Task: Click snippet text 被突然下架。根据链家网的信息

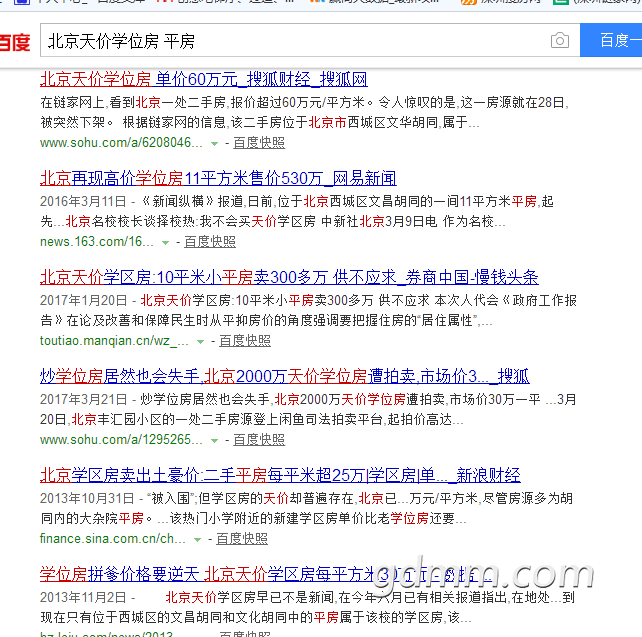Action: click(x=134, y=122)
